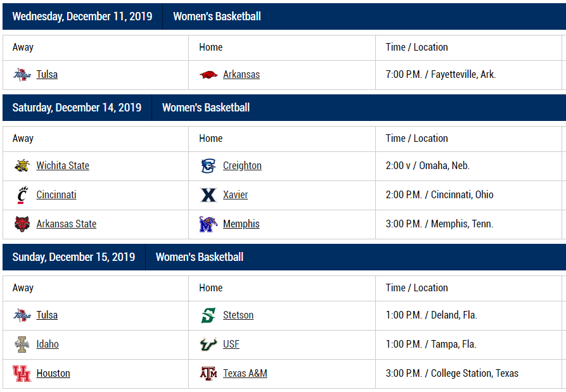Click the Sunday, December 15, 2019 header
The height and width of the screenshot is (392, 566).
tap(74, 257)
